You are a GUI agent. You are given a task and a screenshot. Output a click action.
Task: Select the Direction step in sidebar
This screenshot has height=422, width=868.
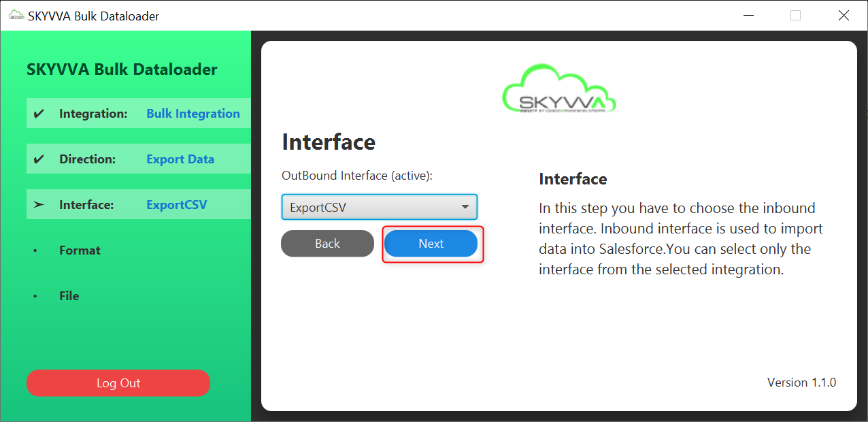click(x=139, y=159)
